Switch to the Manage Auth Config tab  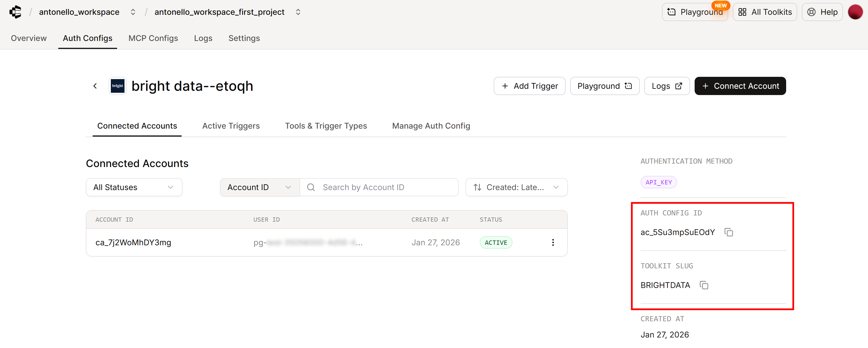point(431,125)
